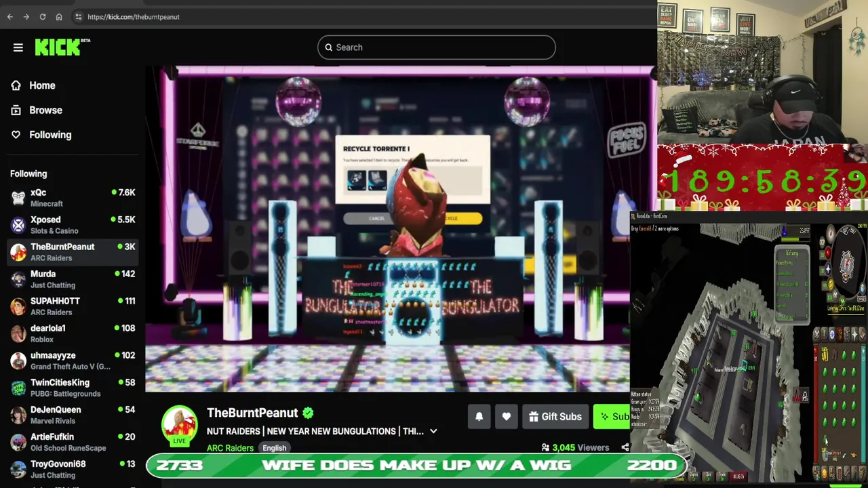Viewport: 868px width, 488px height.
Task: Click the Xposed channel avatar
Action: coord(18,225)
